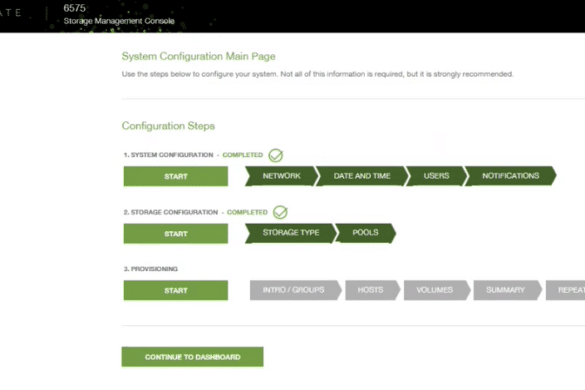Open the DATE AND TIME step
The width and height of the screenshot is (585, 390).
point(362,176)
